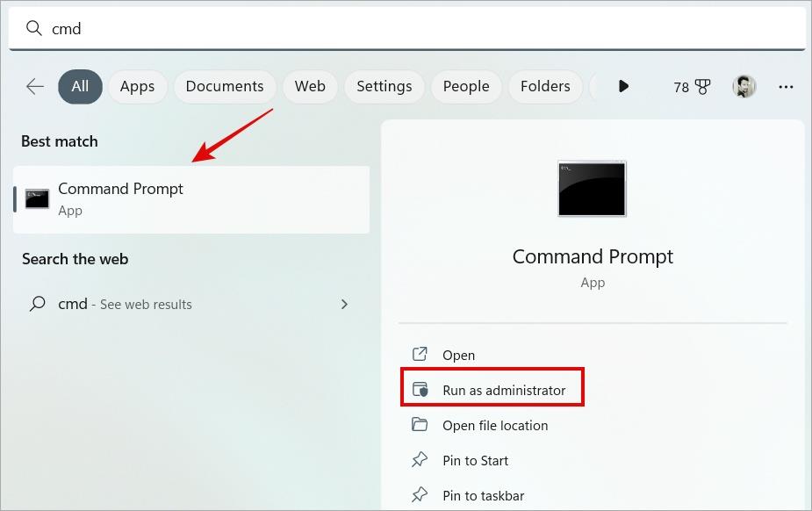Click the Run as administrator shield icon

(420, 389)
